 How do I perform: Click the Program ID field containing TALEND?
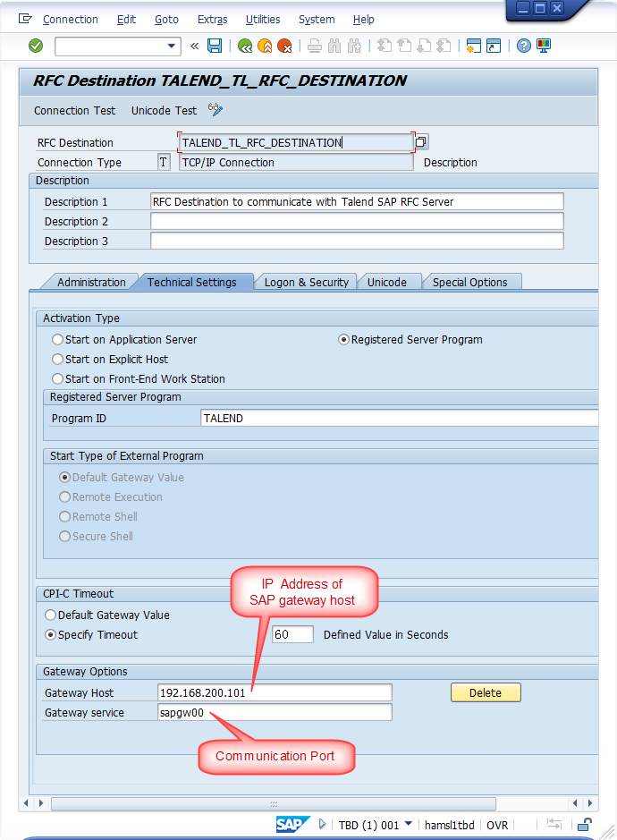pos(399,419)
